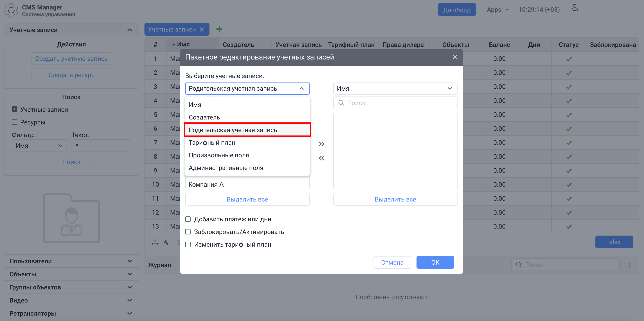This screenshot has width=644, height=321.
Task: Enable the Добавить платеж или дни checkbox
Action: [x=188, y=219]
